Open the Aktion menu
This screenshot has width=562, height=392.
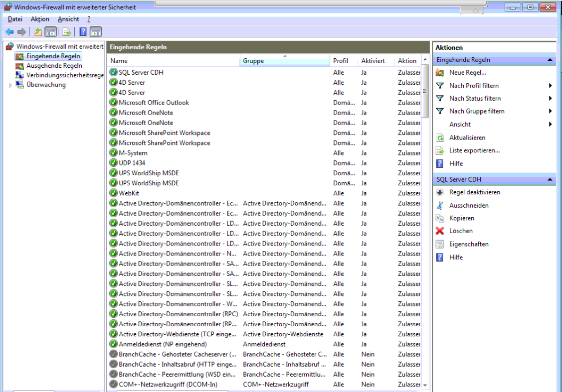(x=40, y=19)
